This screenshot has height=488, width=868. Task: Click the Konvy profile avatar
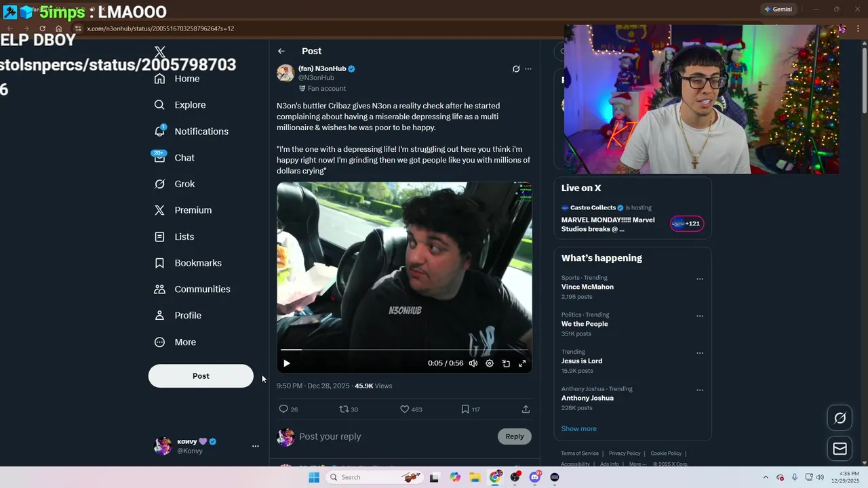pos(163,446)
